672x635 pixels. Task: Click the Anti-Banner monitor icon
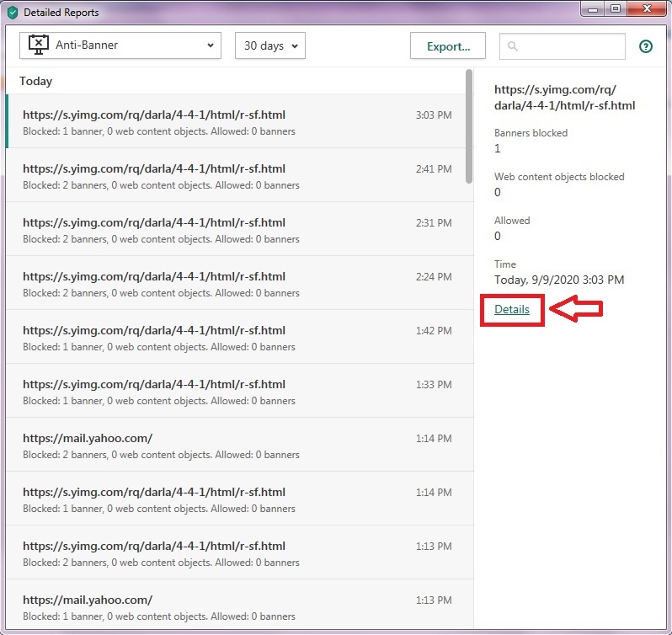coord(39,45)
